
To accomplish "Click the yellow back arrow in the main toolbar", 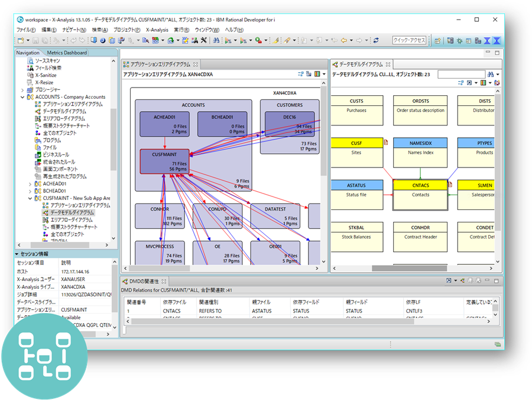I will pos(344,40).
